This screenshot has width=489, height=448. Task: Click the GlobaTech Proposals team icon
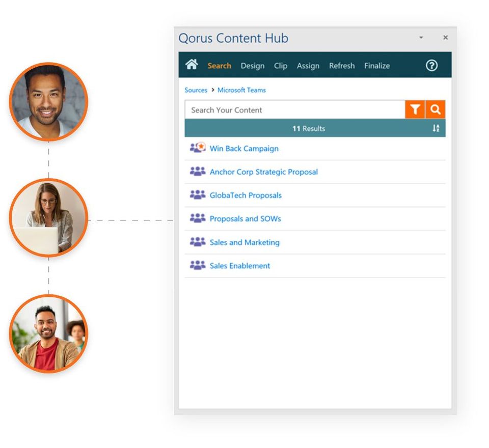[198, 194]
